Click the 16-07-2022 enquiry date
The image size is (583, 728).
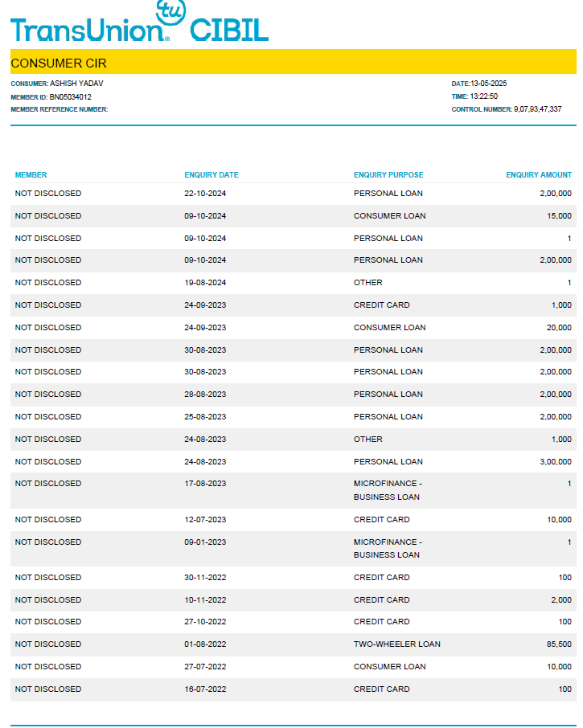pos(205,689)
